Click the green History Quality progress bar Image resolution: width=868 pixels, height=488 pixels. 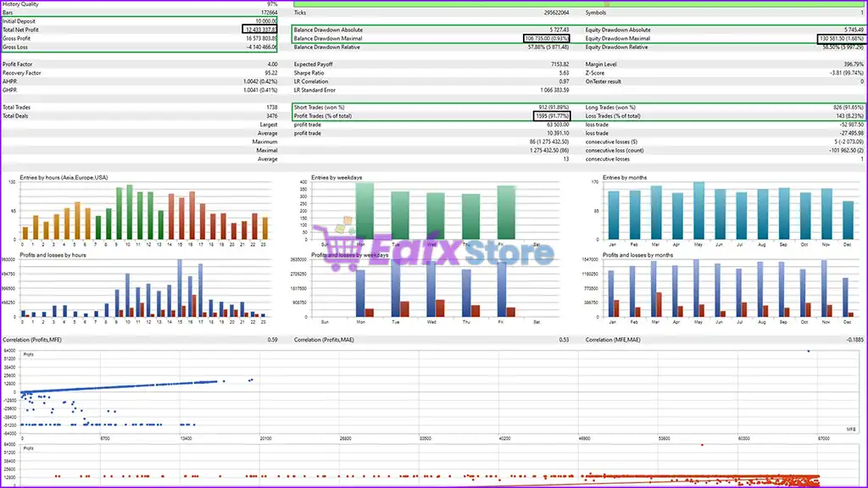point(579,4)
